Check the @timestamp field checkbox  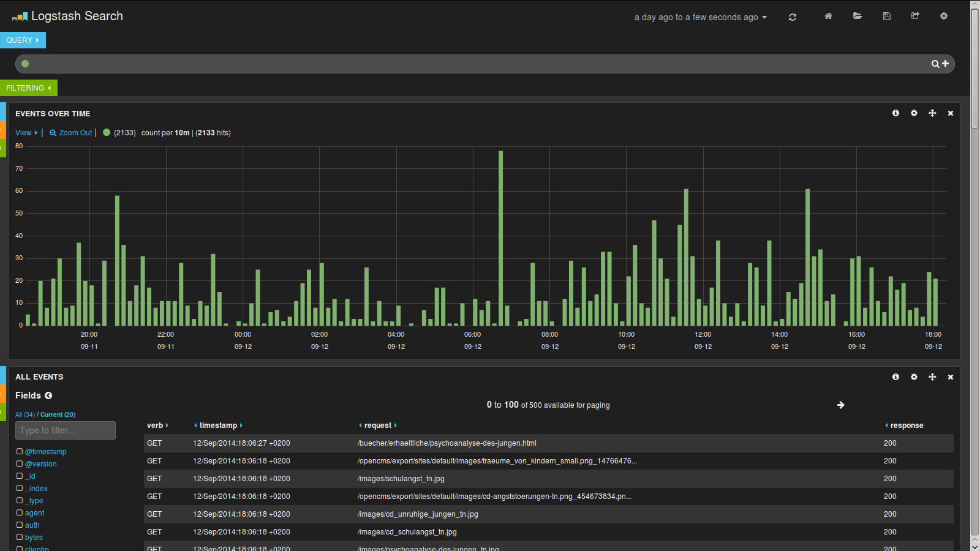tap(20, 451)
